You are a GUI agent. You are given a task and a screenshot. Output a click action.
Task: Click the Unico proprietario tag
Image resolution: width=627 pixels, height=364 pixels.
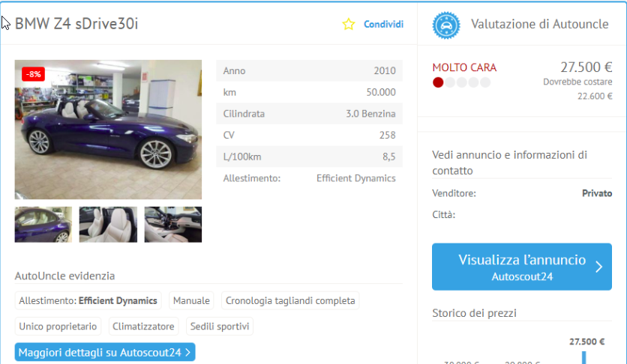[x=58, y=327]
